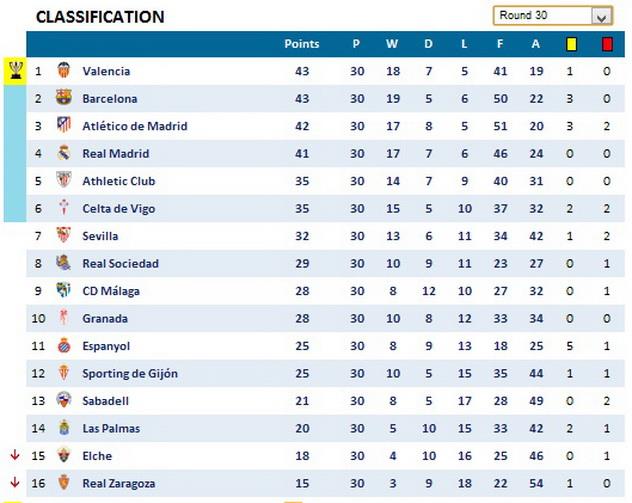Screen dimensions: 632x503
Task: Click the W wins column header
Action: 392,44
